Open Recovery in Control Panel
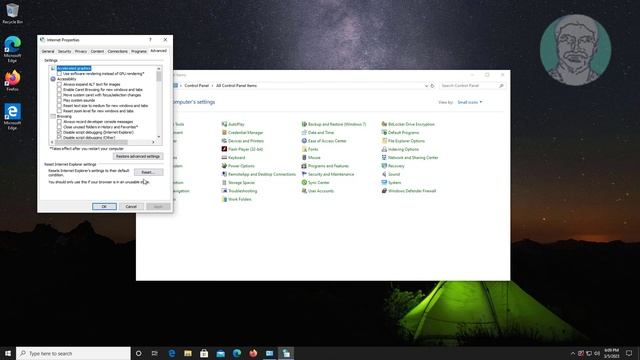 tap(393, 166)
